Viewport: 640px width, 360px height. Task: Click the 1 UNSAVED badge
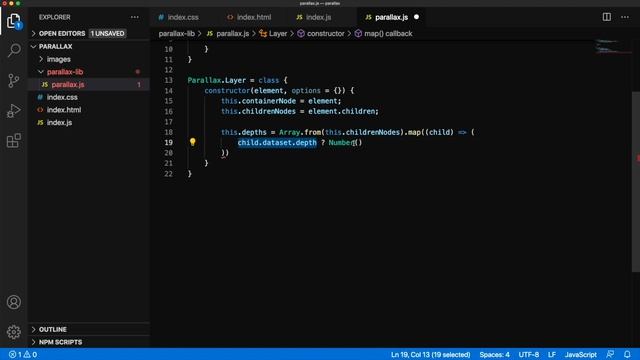coord(107,33)
